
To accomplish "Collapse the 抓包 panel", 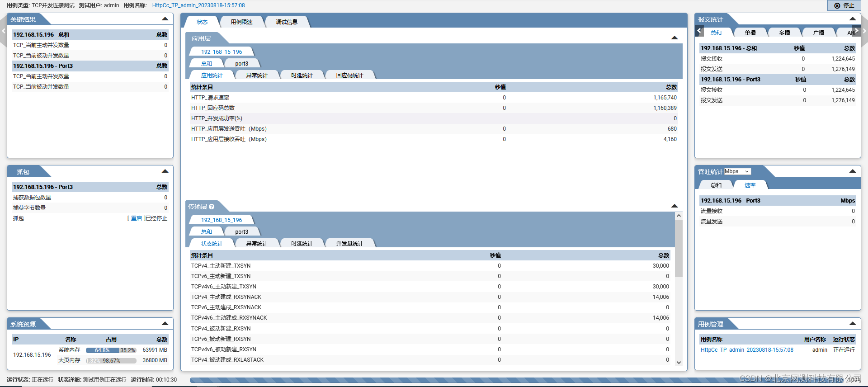I will click(x=165, y=171).
